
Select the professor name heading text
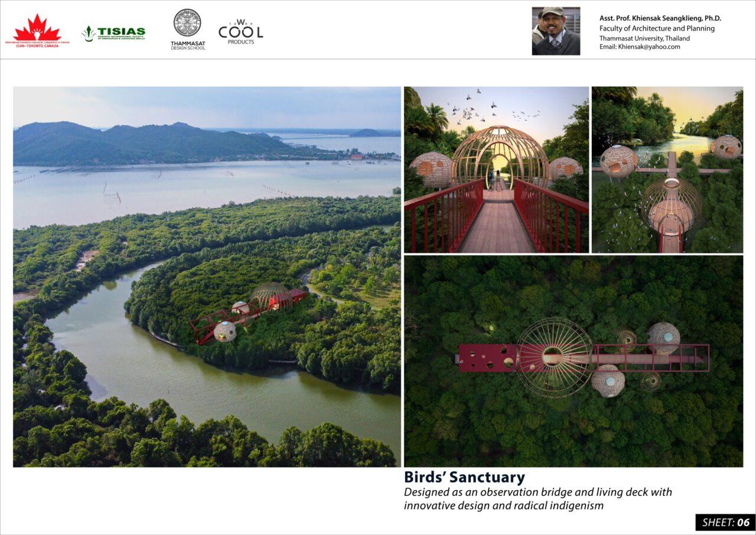(660, 18)
